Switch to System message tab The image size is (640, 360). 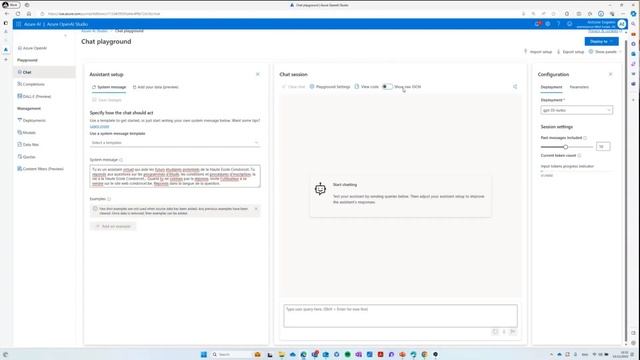tap(109, 87)
